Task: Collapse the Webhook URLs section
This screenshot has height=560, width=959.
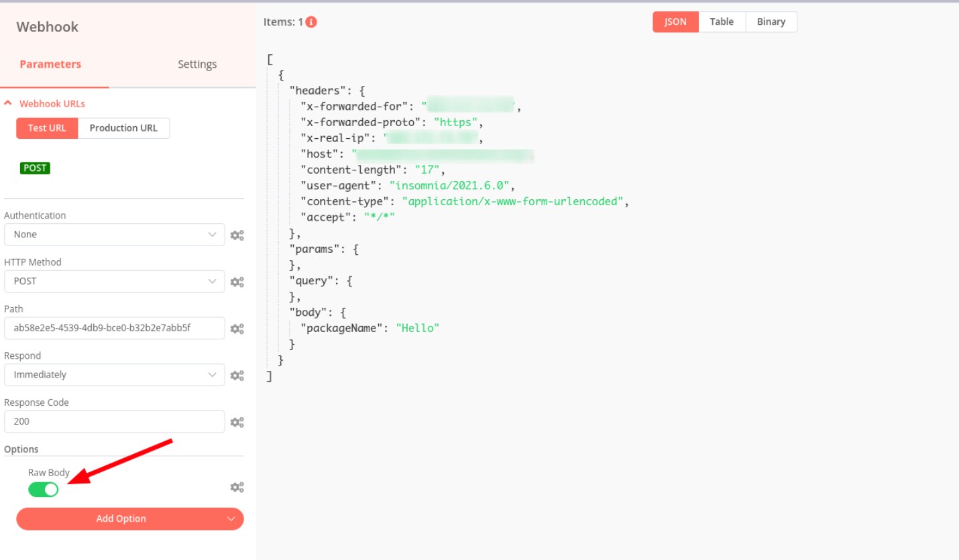Action: click(45, 104)
